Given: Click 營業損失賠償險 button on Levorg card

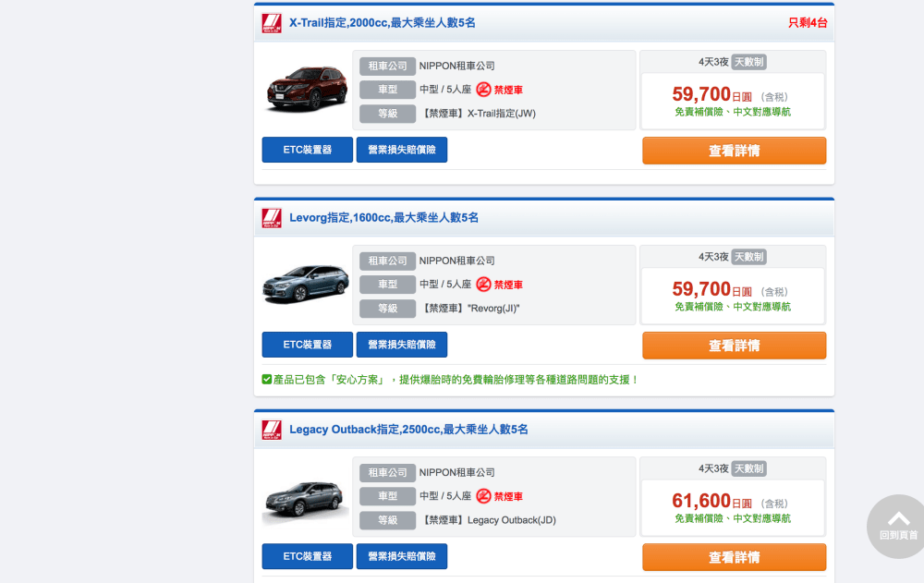Looking at the screenshot, I should pyautogui.click(x=402, y=345).
